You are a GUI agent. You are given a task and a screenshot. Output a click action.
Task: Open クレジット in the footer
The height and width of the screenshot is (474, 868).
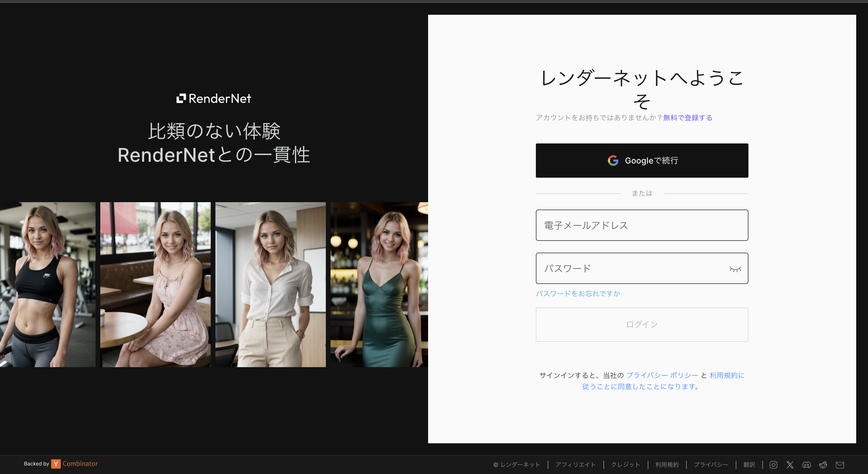point(625,465)
